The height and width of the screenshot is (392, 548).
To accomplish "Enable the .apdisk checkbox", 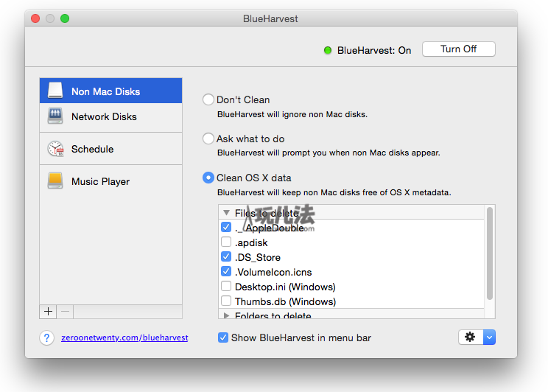I will click(226, 242).
